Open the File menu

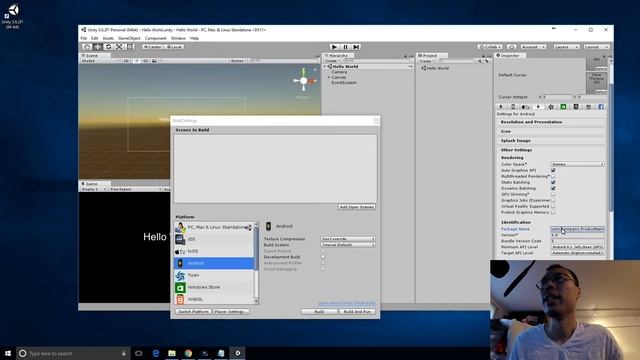click(x=84, y=38)
